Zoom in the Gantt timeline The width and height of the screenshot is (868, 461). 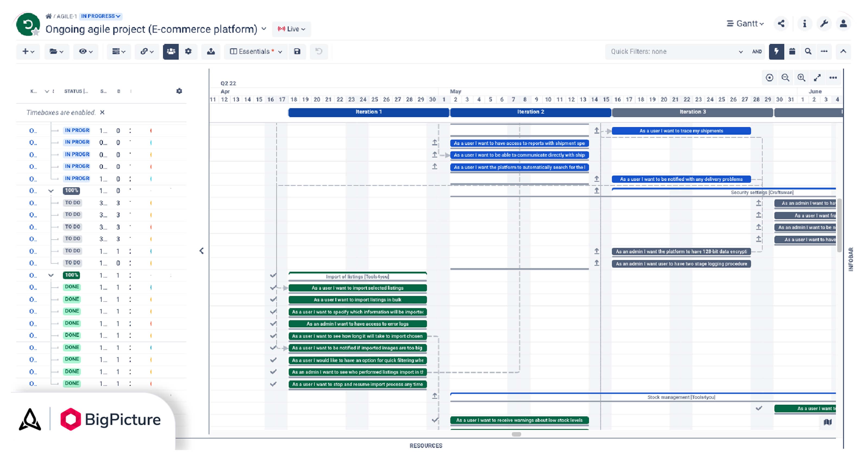pyautogui.click(x=801, y=78)
